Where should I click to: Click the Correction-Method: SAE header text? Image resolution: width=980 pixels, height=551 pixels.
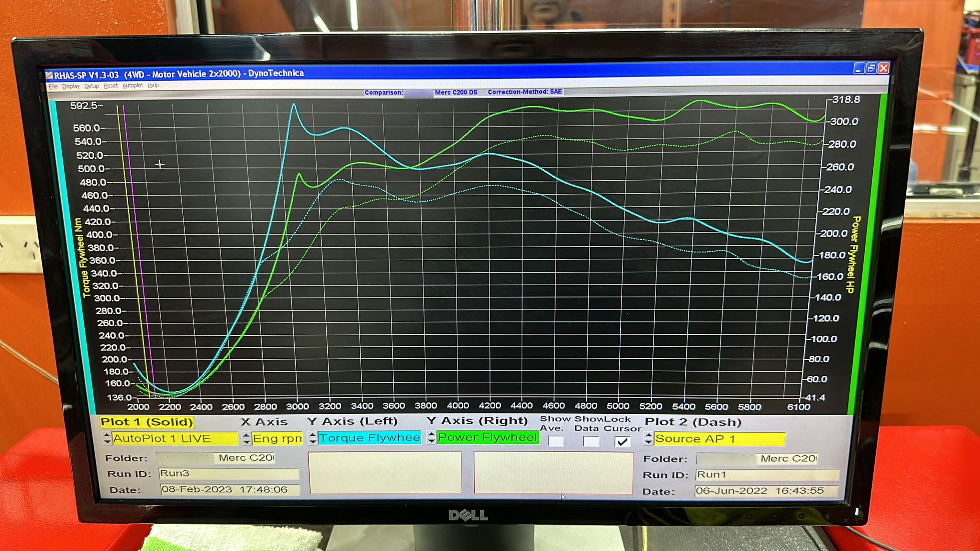[x=525, y=92]
